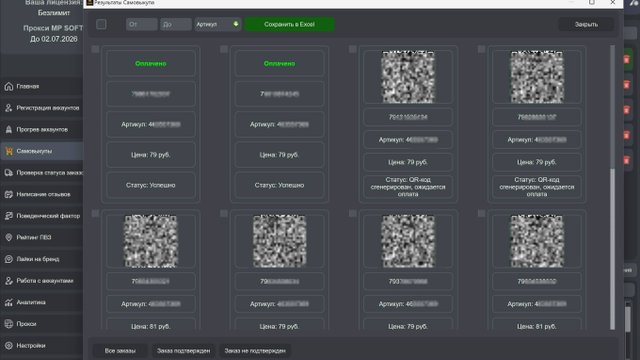Viewport: 640px width, 360px height.
Task: Switch to the Заказ подтвержден tab
Action: click(183, 351)
